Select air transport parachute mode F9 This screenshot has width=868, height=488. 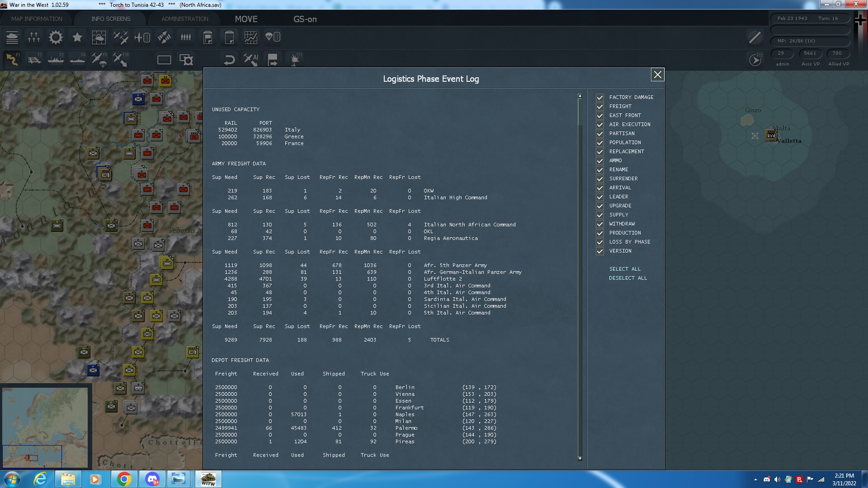99,59
